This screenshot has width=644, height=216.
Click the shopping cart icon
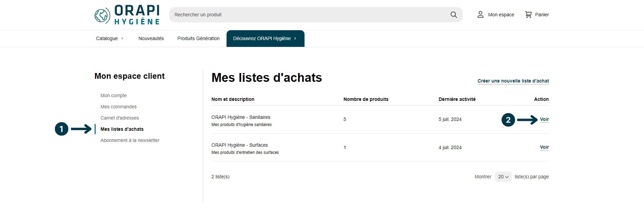528,15
